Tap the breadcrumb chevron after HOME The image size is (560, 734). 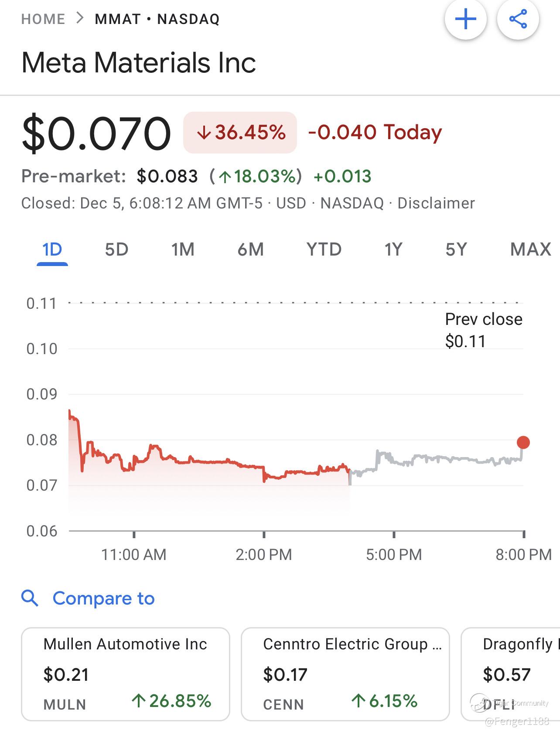pyautogui.click(x=80, y=18)
